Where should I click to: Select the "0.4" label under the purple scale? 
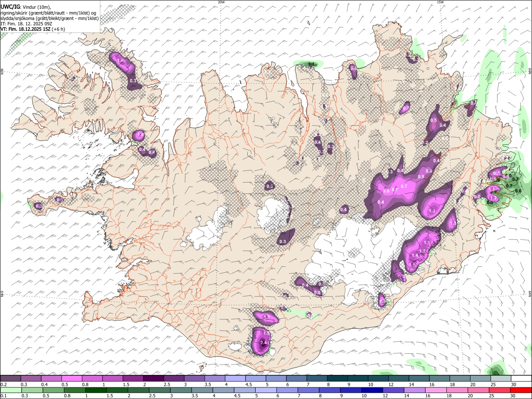(45, 384)
